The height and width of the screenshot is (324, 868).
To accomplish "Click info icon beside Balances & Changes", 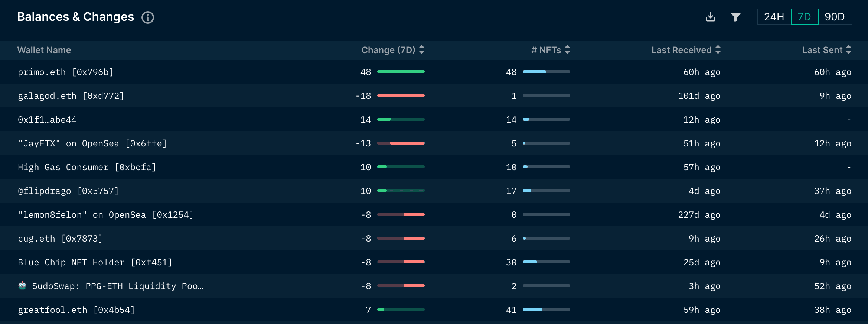I will [148, 17].
